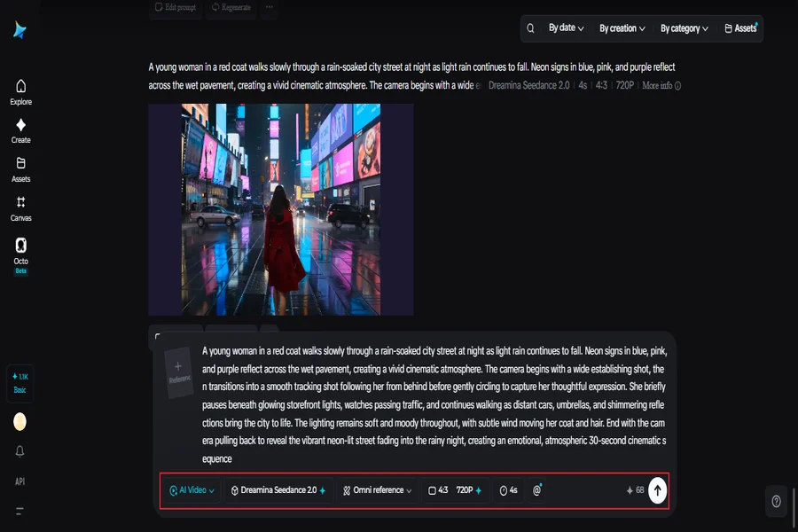This screenshot has height=532, width=798.
Task: Expand the By date filter
Action: (566, 28)
